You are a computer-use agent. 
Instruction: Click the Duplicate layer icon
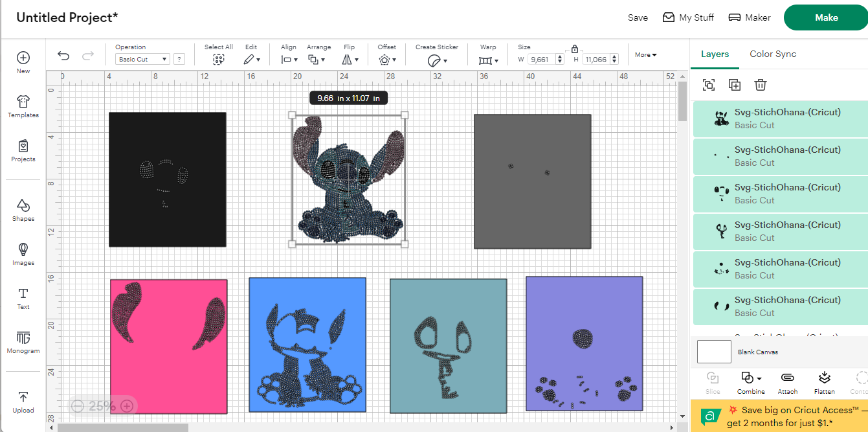(735, 85)
